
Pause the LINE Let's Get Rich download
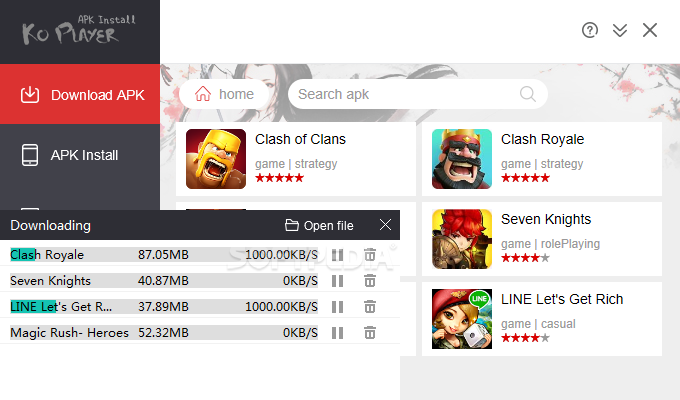337,307
